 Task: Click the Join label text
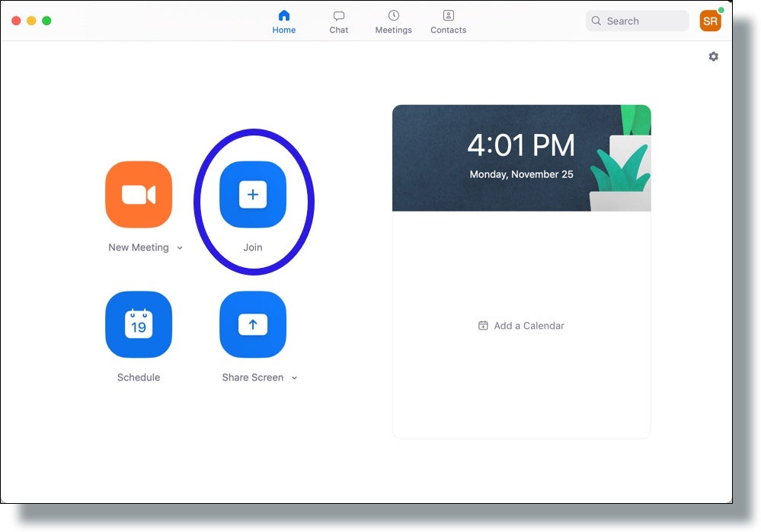click(253, 247)
